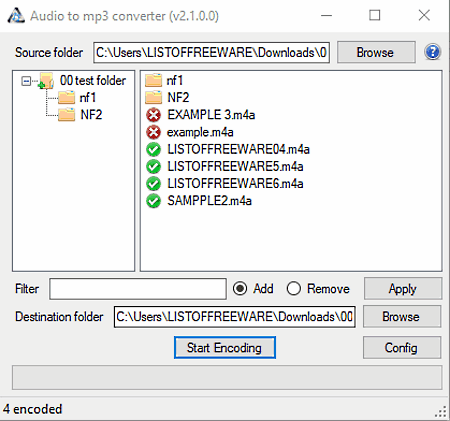This screenshot has height=421, width=450.
Task: Select the Remove radio button
Action: 294,289
